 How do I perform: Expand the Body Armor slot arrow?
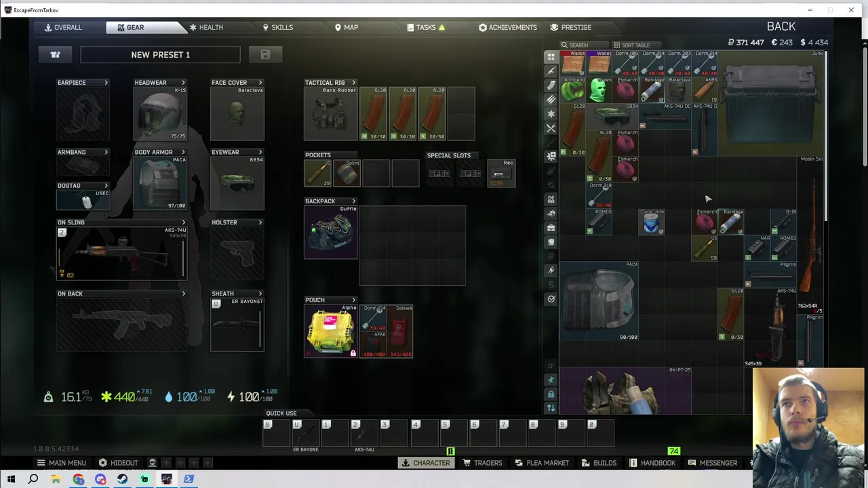(183, 152)
